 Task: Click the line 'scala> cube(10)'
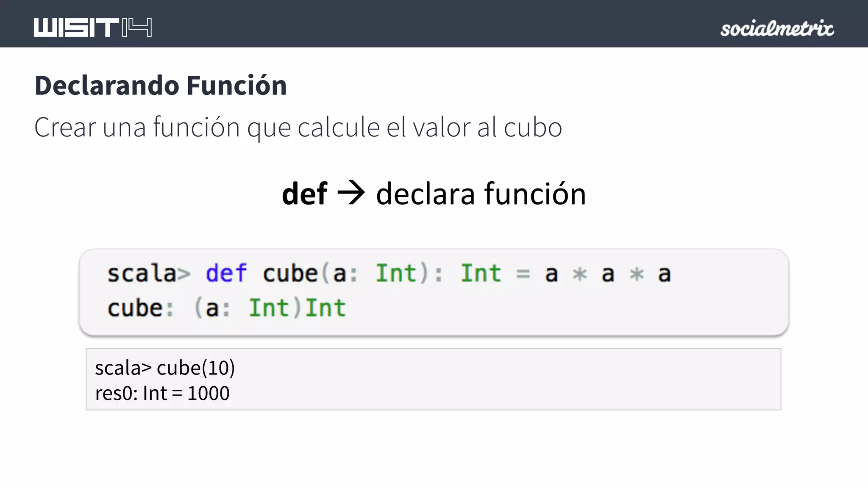165,368
